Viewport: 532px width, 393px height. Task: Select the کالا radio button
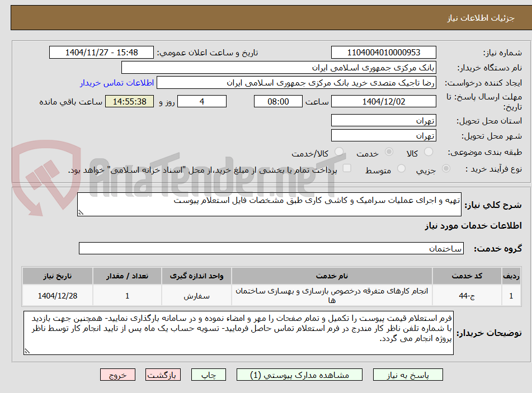(429, 152)
